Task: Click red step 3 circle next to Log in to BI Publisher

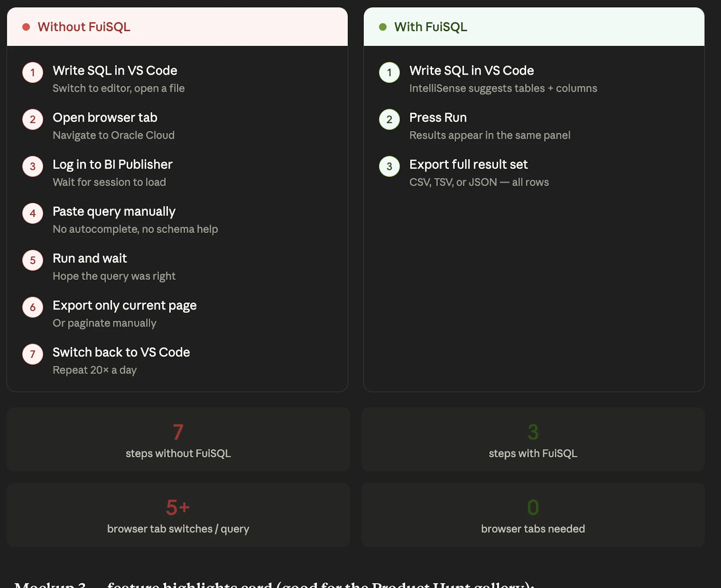Action: pos(33,166)
